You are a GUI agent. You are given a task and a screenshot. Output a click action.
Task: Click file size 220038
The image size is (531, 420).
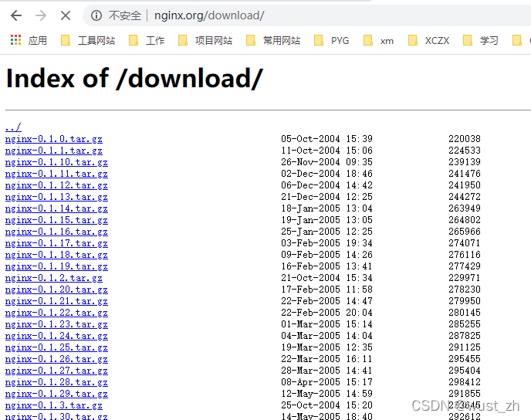click(x=465, y=138)
